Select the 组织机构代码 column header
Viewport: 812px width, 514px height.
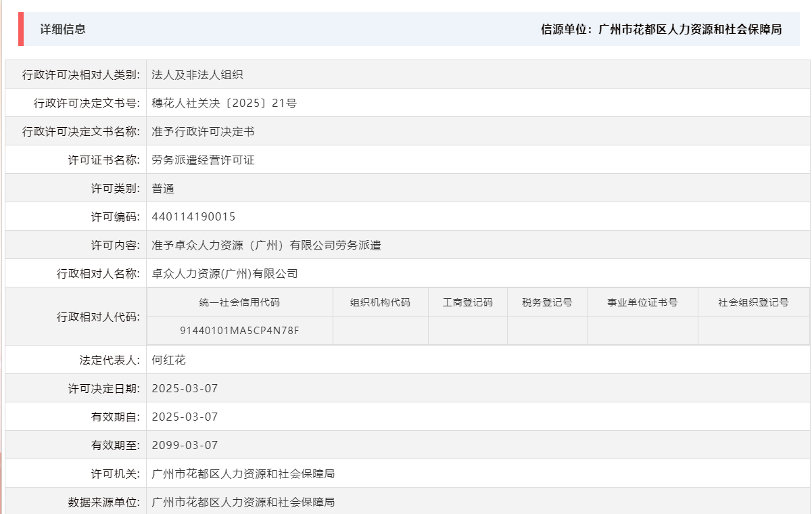tap(380, 302)
